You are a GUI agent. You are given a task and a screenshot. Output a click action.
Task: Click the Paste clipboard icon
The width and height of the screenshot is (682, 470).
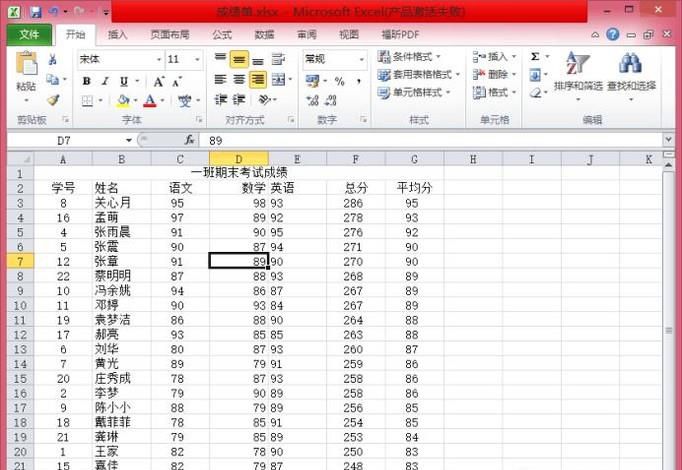click(27, 63)
